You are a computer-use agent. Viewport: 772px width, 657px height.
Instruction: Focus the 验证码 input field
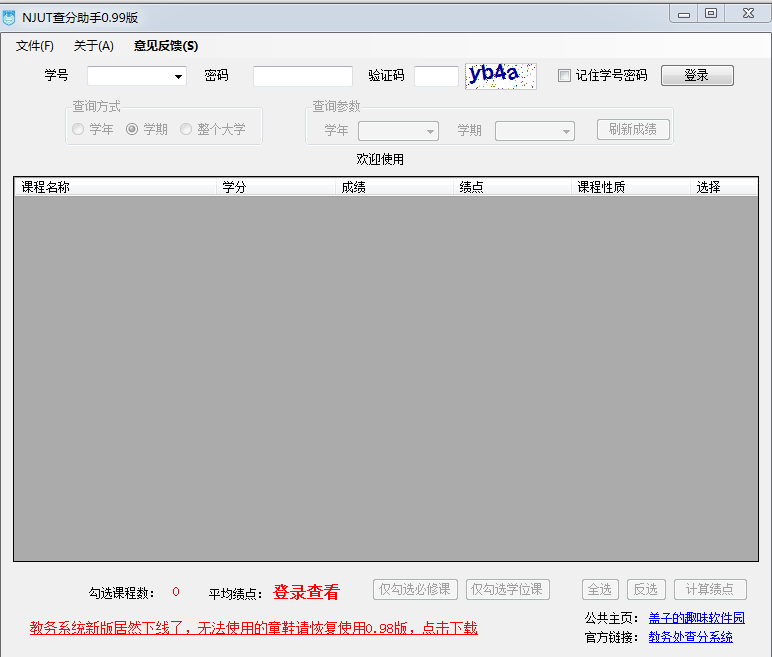point(436,76)
